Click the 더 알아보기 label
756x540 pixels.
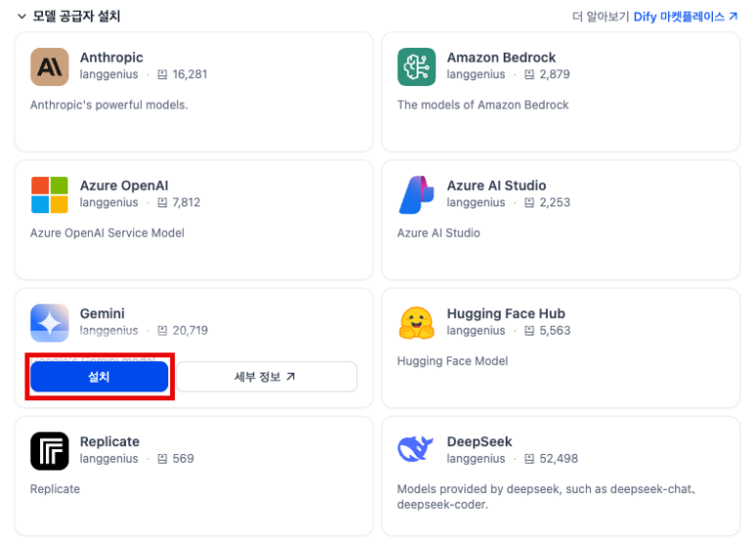pos(600,17)
